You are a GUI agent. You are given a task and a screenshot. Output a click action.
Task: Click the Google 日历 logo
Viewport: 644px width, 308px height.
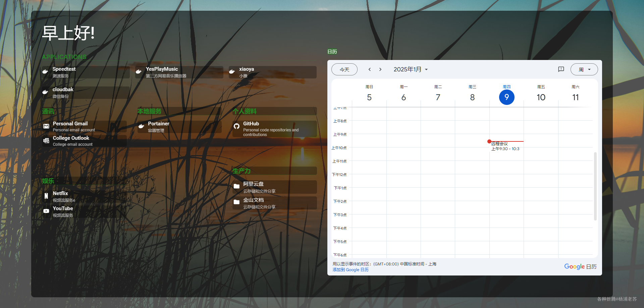click(x=580, y=266)
